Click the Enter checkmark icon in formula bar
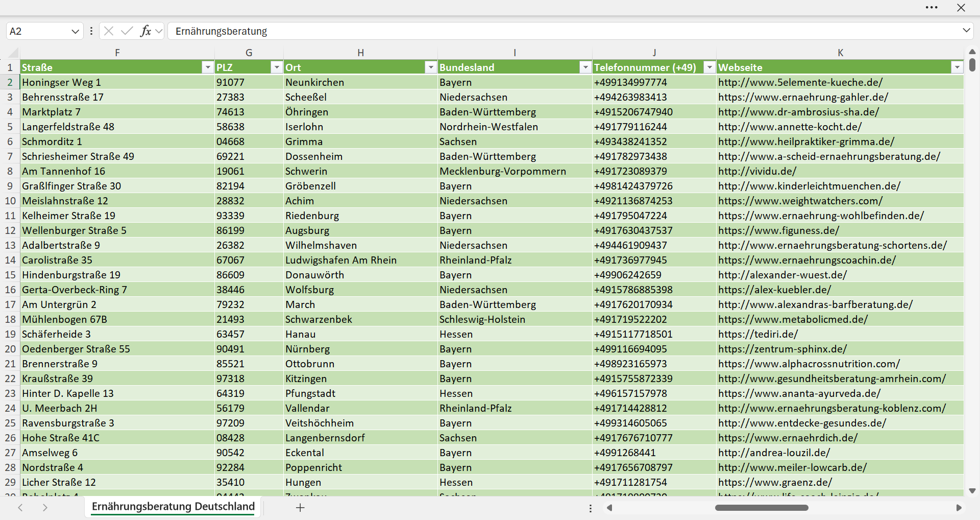The height and width of the screenshot is (520, 980). pos(127,31)
